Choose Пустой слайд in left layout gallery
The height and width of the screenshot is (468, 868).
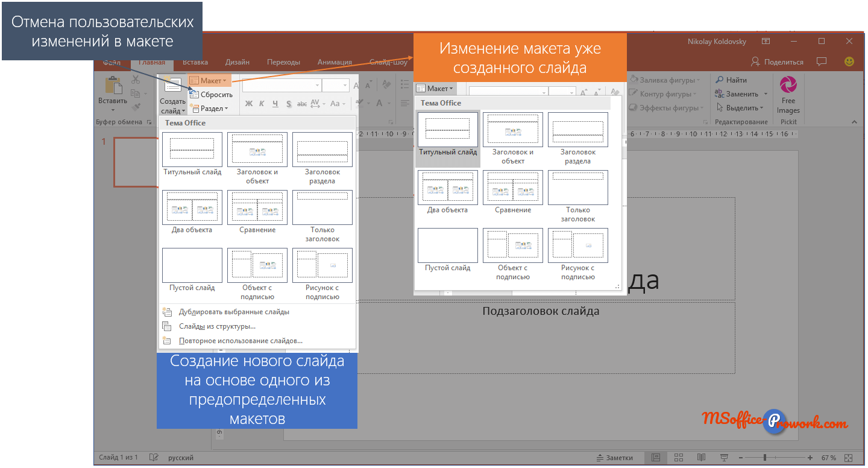tap(192, 270)
